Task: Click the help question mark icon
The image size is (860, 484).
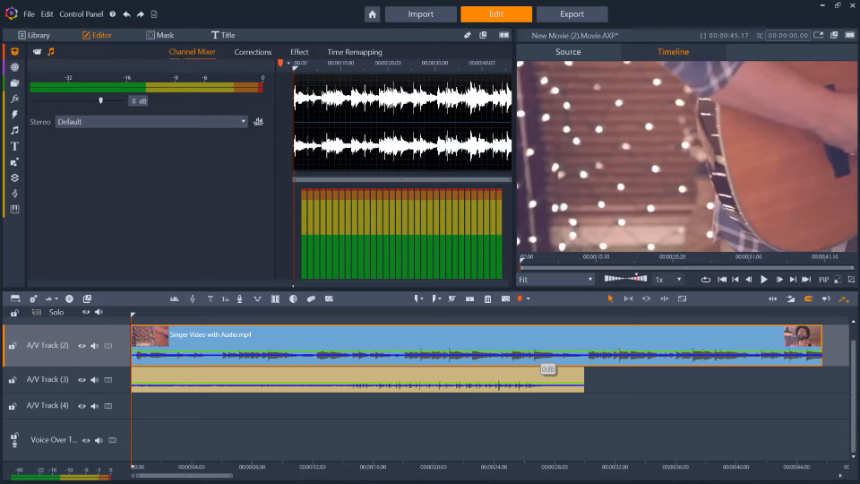Action: (x=112, y=14)
